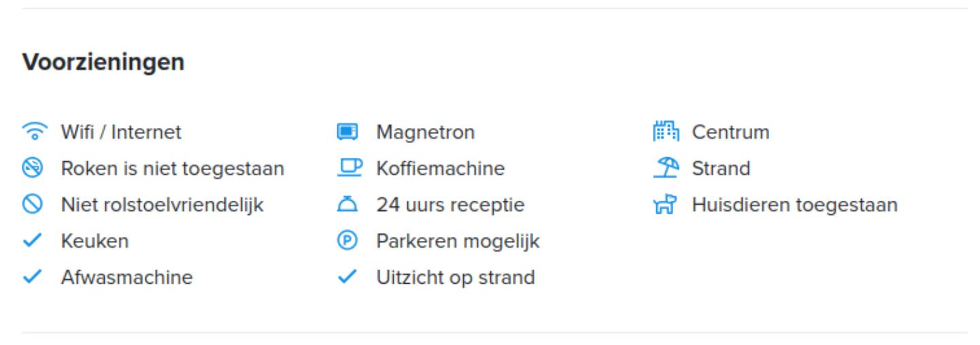Viewport: 980px width, 345px height.
Task: Click the checkmark beside Afwasmachine
Action: [x=32, y=278]
